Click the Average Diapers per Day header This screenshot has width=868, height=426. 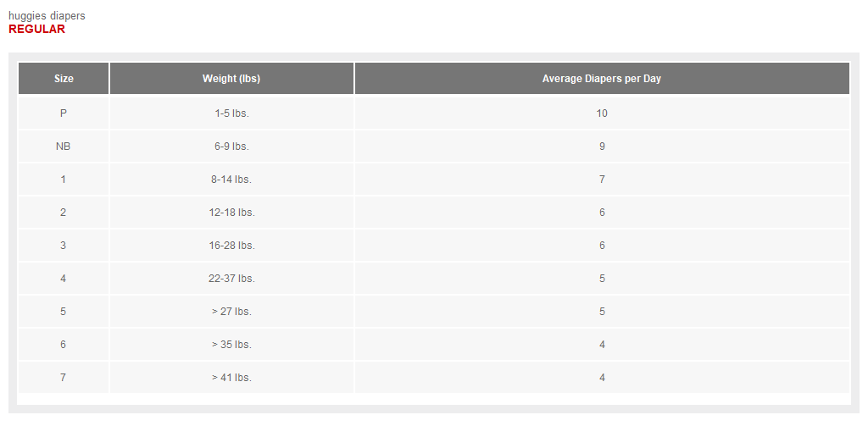click(x=602, y=79)
